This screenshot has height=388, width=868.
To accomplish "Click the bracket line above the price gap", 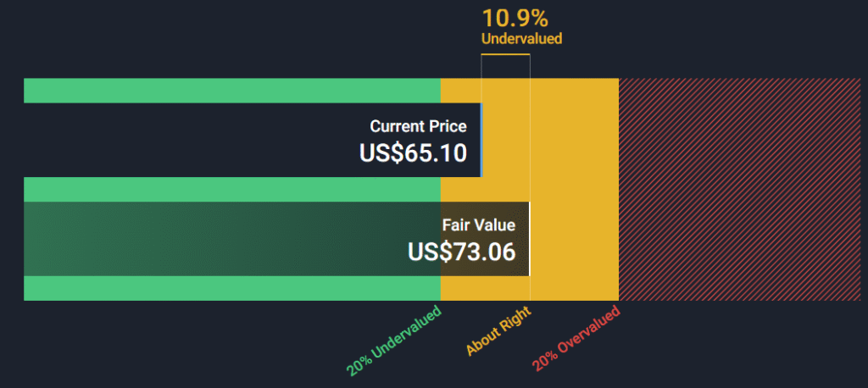I will click(x=505, y=54).
